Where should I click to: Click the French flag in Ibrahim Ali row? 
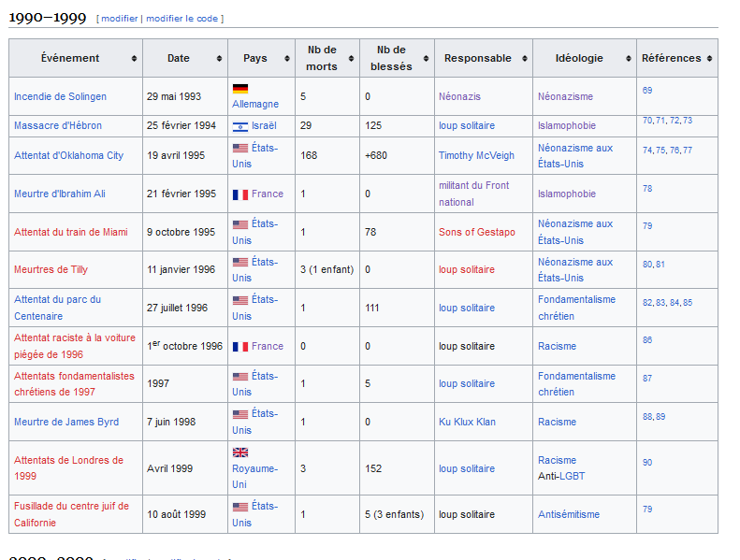(239, 194)
